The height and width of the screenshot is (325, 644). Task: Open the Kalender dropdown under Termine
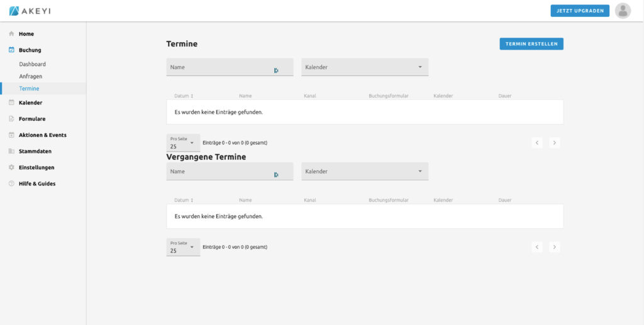(x=365, y=67)
